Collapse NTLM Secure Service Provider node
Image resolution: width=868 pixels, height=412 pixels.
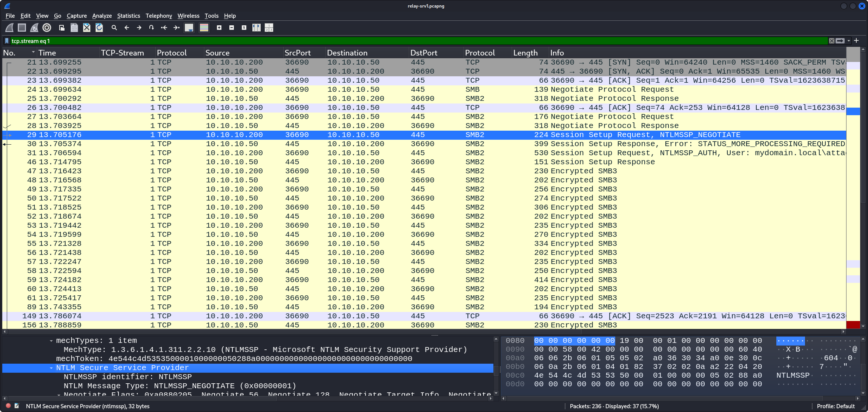[51, 368]
